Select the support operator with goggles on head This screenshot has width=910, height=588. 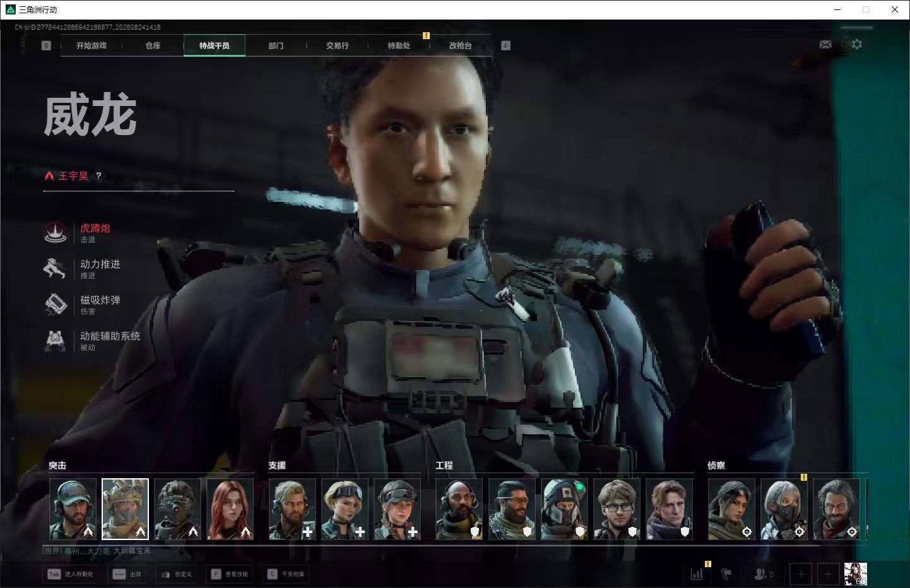tap(345, 509)
